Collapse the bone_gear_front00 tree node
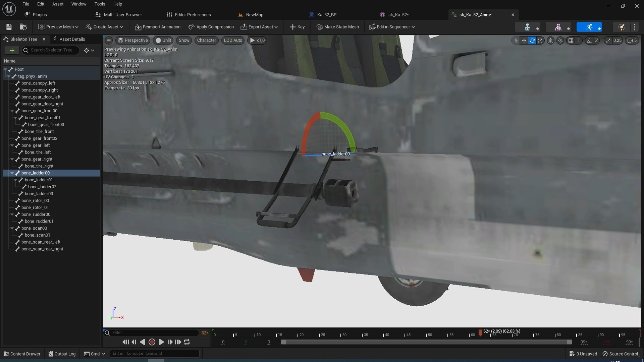 12,111
